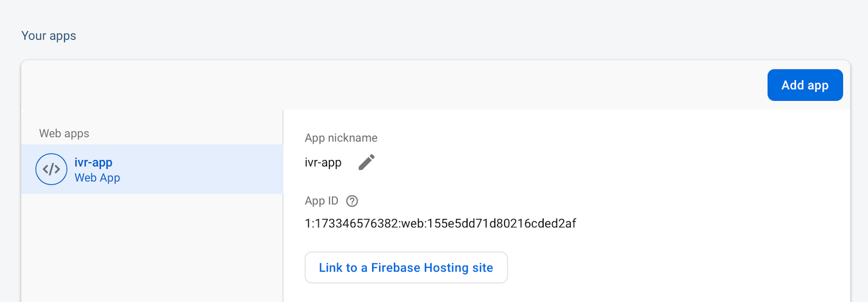The image size is (868, 302).
Task: Click the App nickname field label
Action: coord(341,138)
